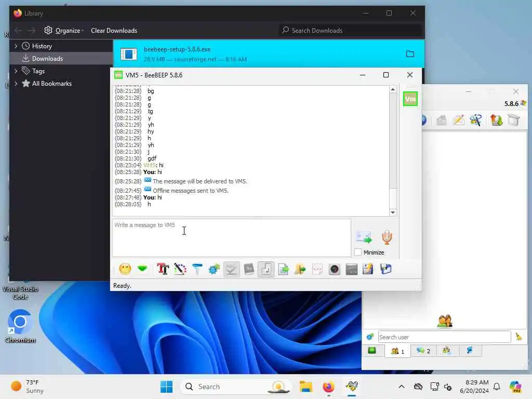The width and height of the screenshot is (532, 399).
Task: Expand the All Bookmarks tree item
Action: (x=16, y=84)
